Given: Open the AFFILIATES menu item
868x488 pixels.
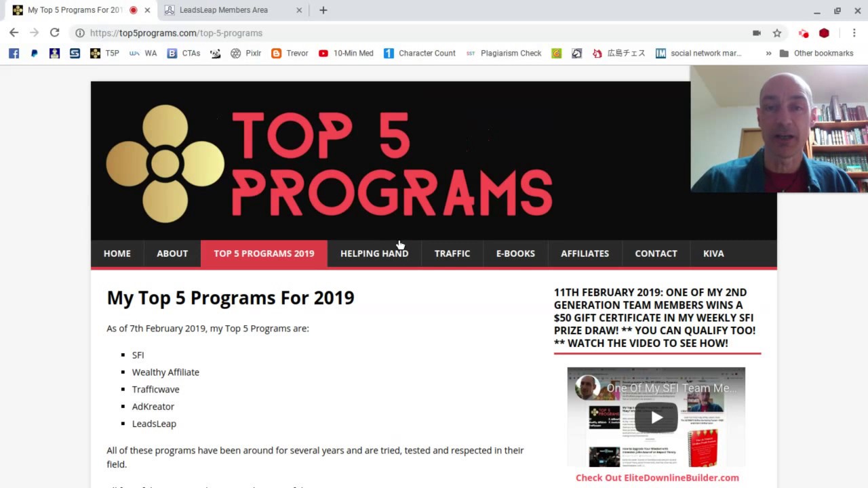Looking at the screenshot, I should coord(585,253).
